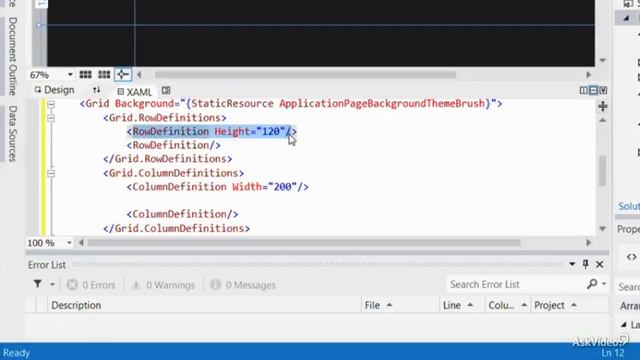Click the designer scroll left arrow
This screenshot has height=360, width=640.
click(x=139, y=75)
